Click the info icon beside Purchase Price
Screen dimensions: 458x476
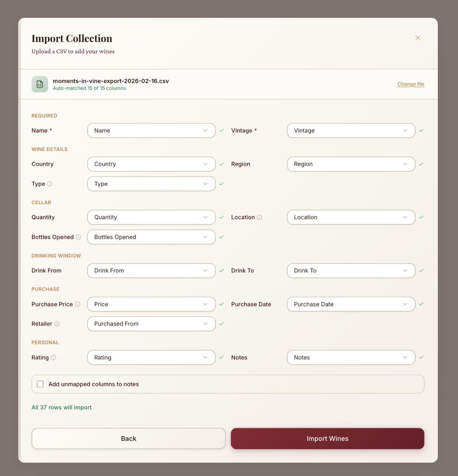click(x=78, y=304)
